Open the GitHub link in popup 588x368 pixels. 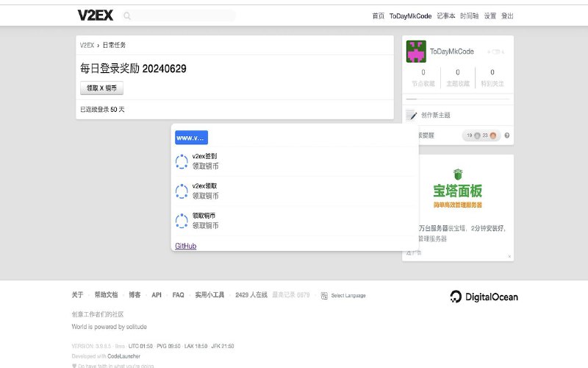[x=186, y=246]
